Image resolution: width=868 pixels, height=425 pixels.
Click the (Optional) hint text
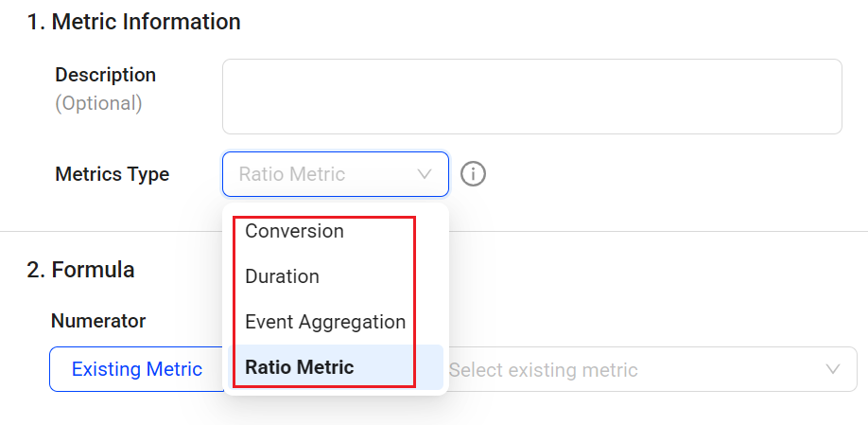[98, 103]
